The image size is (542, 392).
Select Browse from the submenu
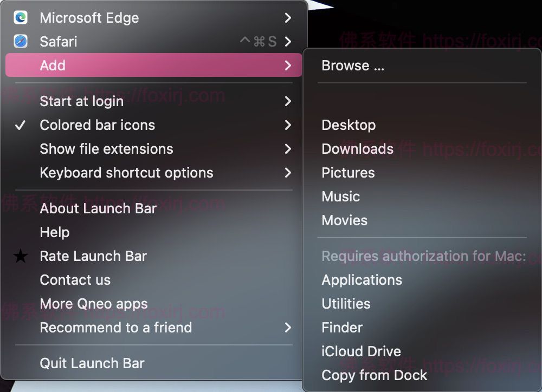click(353, 65)
